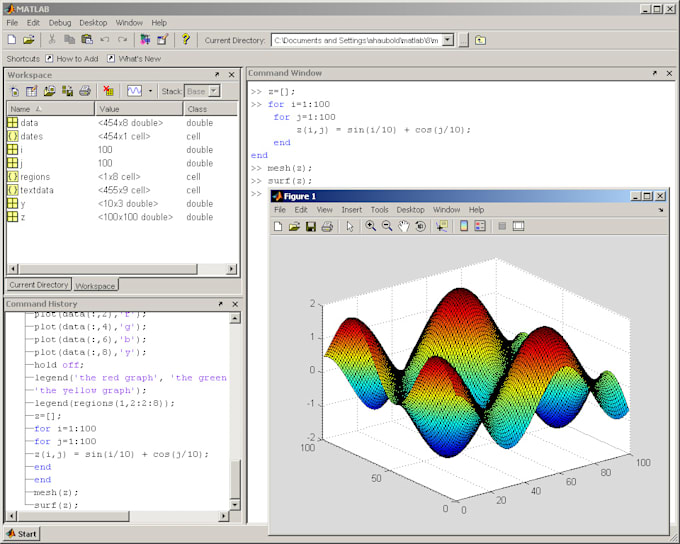680x544 pixels.
Task: Open Debug menu in MATLAB menu bar
Action: (x=60, y=23)
